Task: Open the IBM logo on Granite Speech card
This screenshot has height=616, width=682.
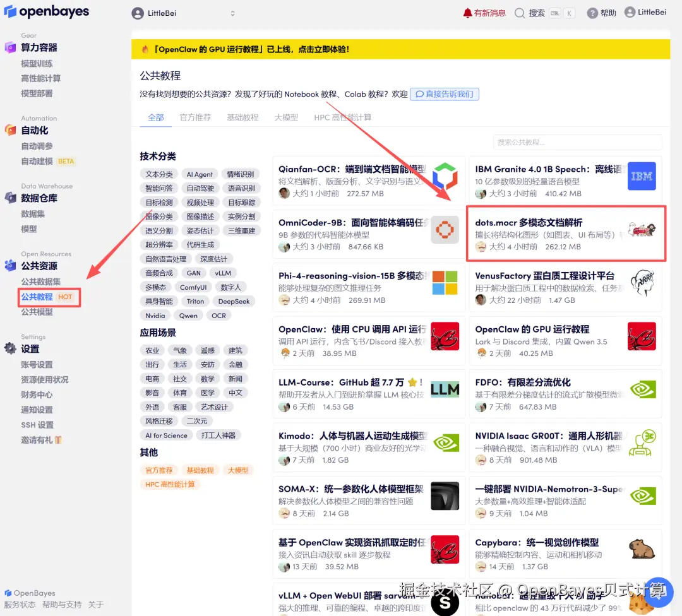Action: click(642, 176)
